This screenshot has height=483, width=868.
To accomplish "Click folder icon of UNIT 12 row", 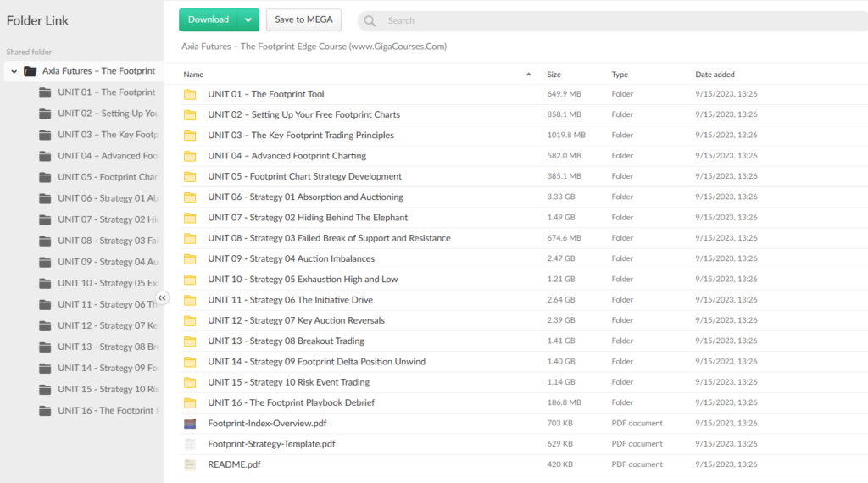I will 190,321.
